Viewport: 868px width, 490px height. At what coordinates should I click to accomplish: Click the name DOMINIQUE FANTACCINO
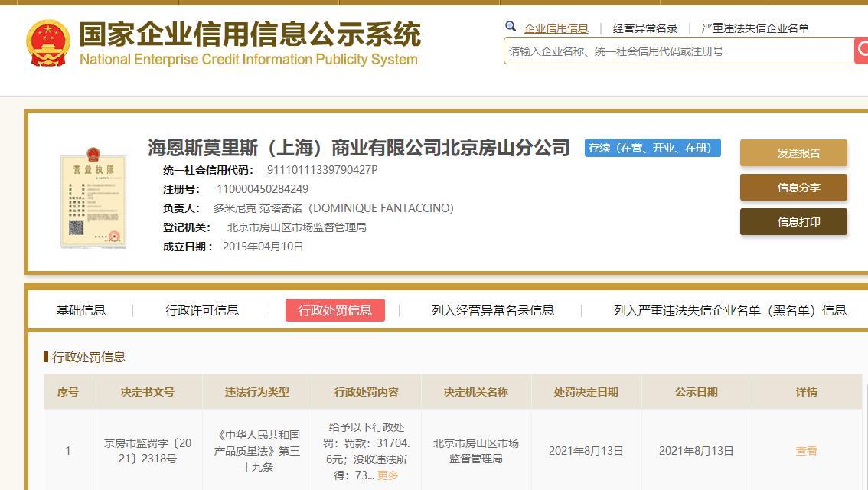[x=383, y=208]
